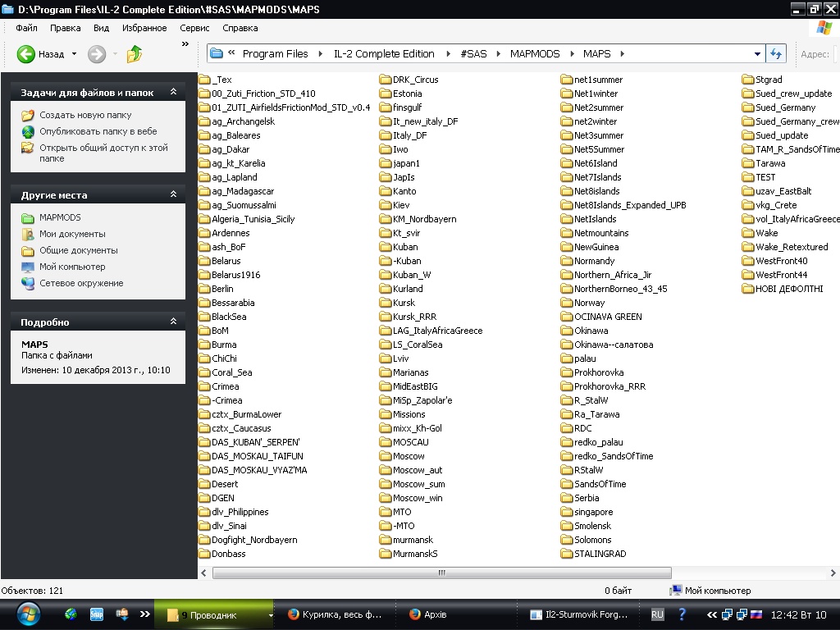The image size is (840, 630).
Task: Open the Вид menu
Action: 101,28
